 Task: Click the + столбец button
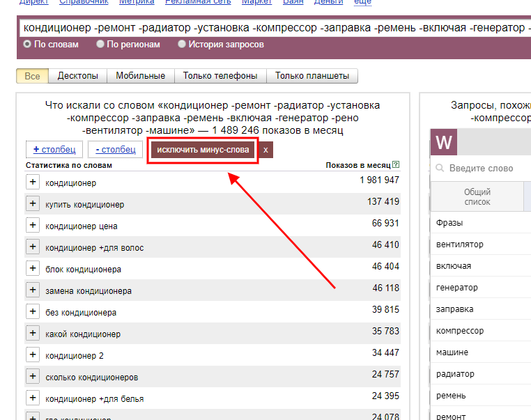(x=54, y=149)
